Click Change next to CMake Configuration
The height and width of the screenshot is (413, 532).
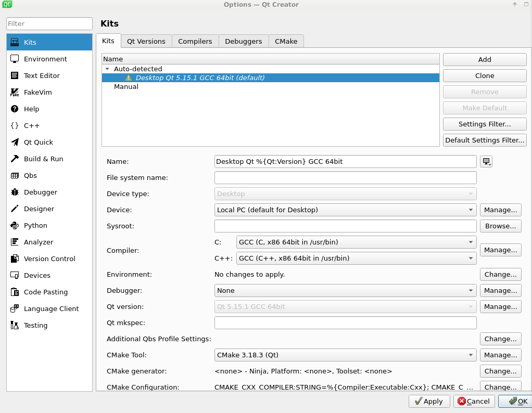500,386
